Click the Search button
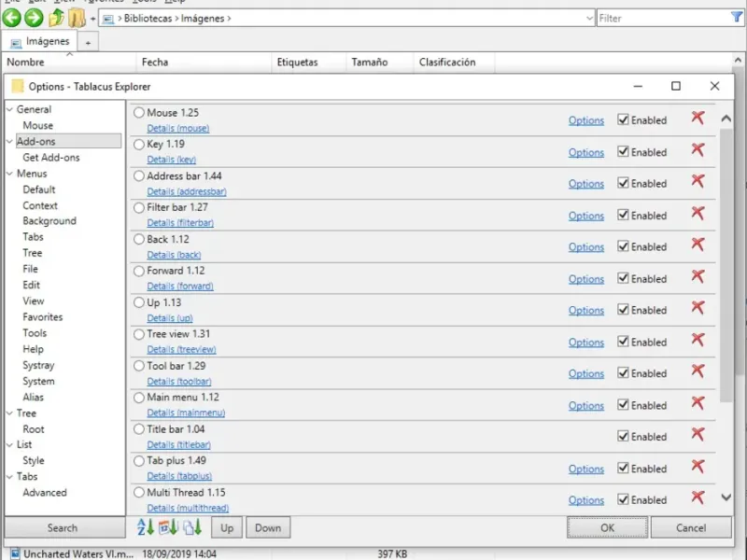This screenshot has width=747, height=560. click(64, 527)
